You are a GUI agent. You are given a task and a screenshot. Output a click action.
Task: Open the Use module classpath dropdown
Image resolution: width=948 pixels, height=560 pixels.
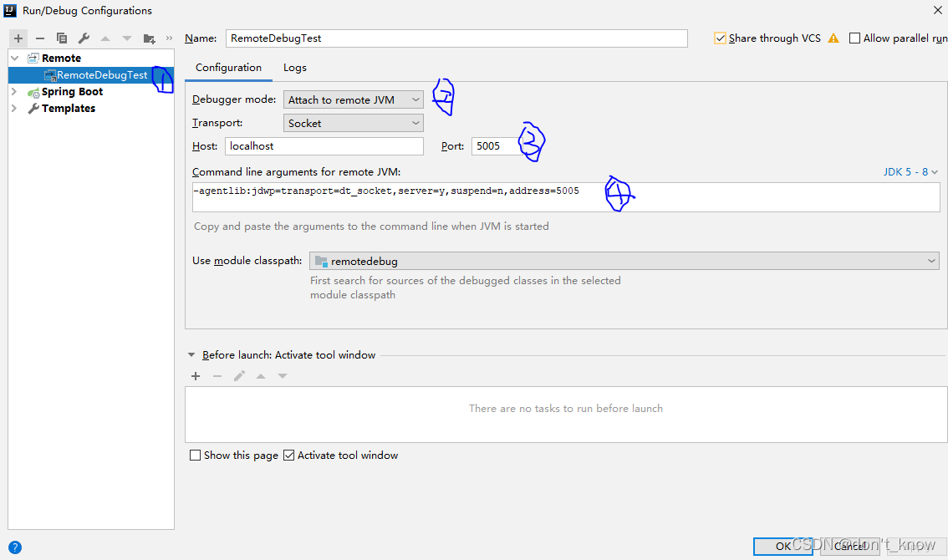pos(624,262)
